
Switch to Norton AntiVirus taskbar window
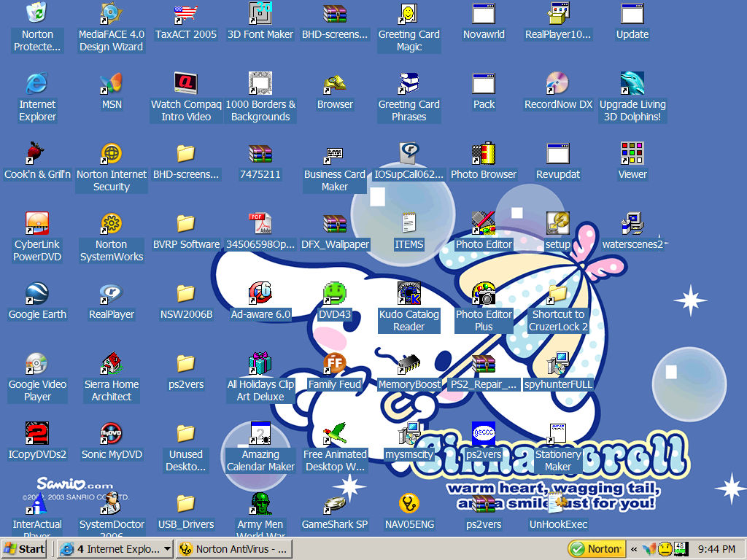233,549
